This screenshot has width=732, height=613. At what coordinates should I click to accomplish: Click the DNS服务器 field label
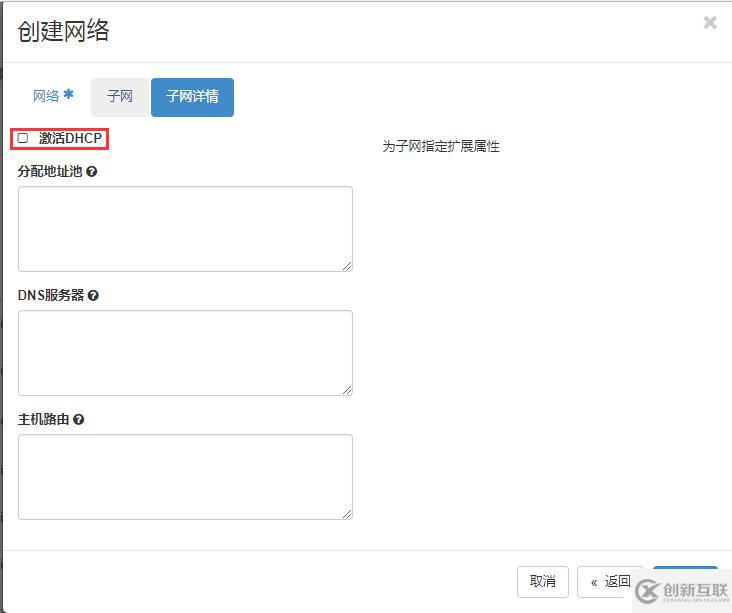click(x=51, y=295)
